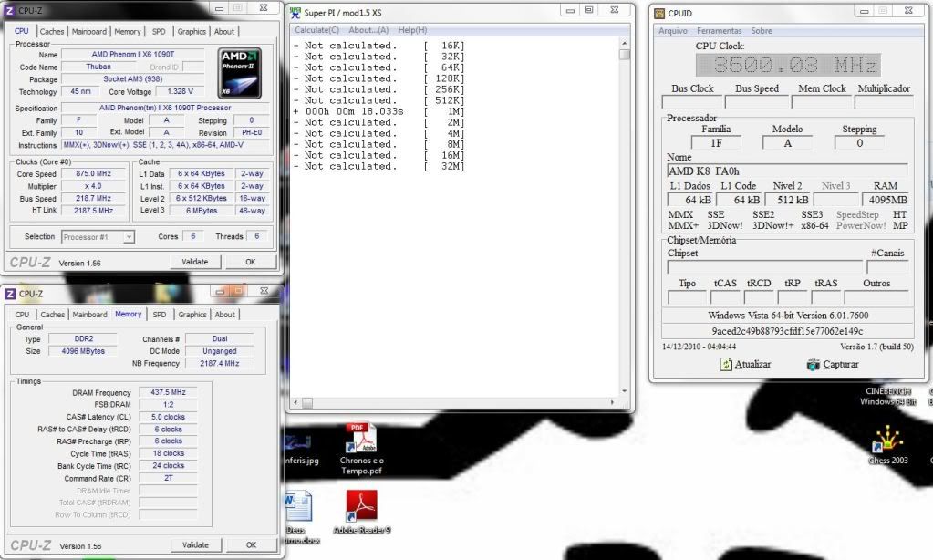Click the 'AMD K8 FA0h' name field in CPUID
Image resolution: width=933 pixels, height=560 pixels.
[788, 171]
